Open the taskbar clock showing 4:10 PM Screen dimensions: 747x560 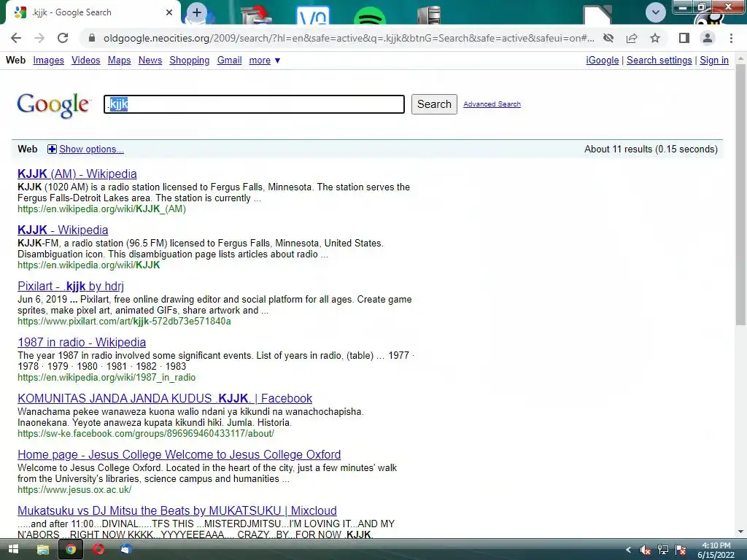(x=716, y=550)
